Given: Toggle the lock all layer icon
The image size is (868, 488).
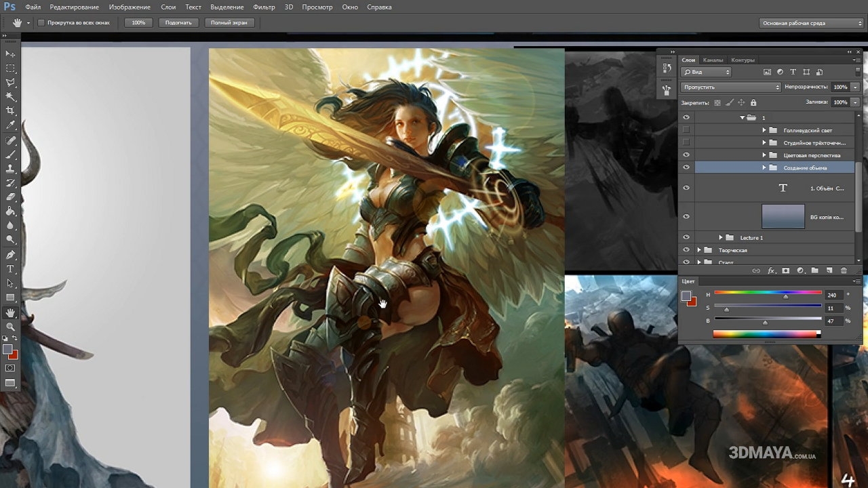Looking at the screenshot, I should [x=753, y=102].
